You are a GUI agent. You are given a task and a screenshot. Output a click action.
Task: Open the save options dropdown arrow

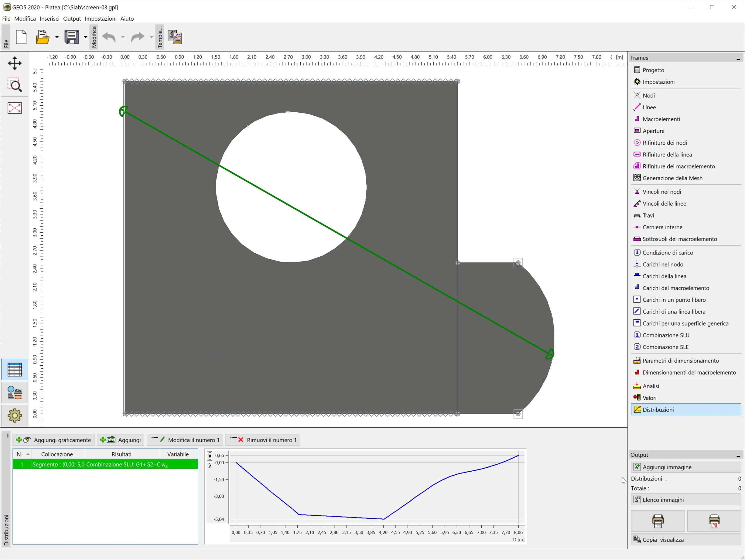pyautogui.click(x=86, y=37)
